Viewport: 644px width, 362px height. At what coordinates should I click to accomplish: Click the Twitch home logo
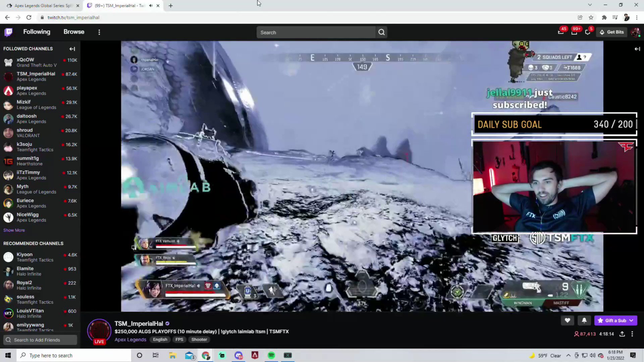click(x=8, y=32)
